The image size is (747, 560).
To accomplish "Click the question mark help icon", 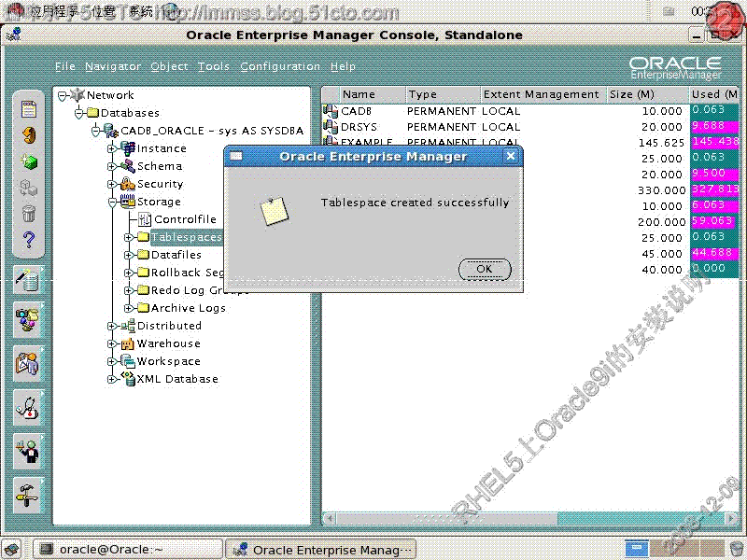I will click(29, 240).
